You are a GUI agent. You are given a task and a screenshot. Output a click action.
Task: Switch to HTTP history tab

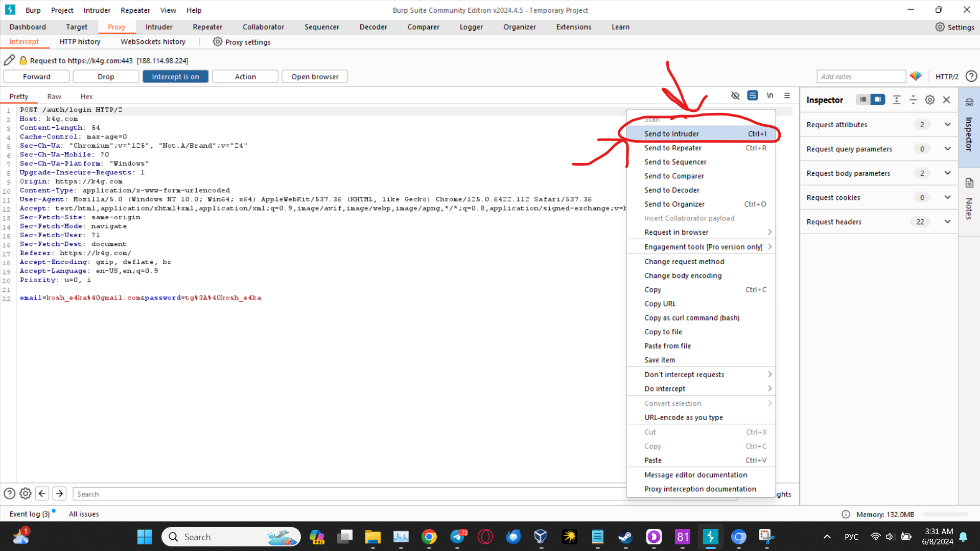(80, 42)
